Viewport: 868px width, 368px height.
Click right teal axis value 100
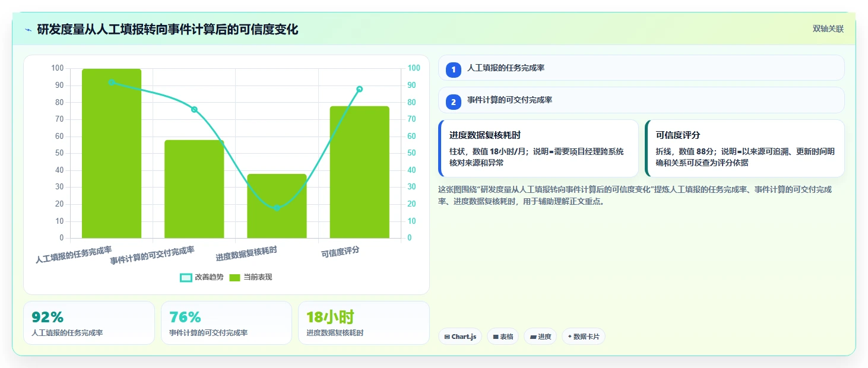pyautogui.click(x=414, y=68)
